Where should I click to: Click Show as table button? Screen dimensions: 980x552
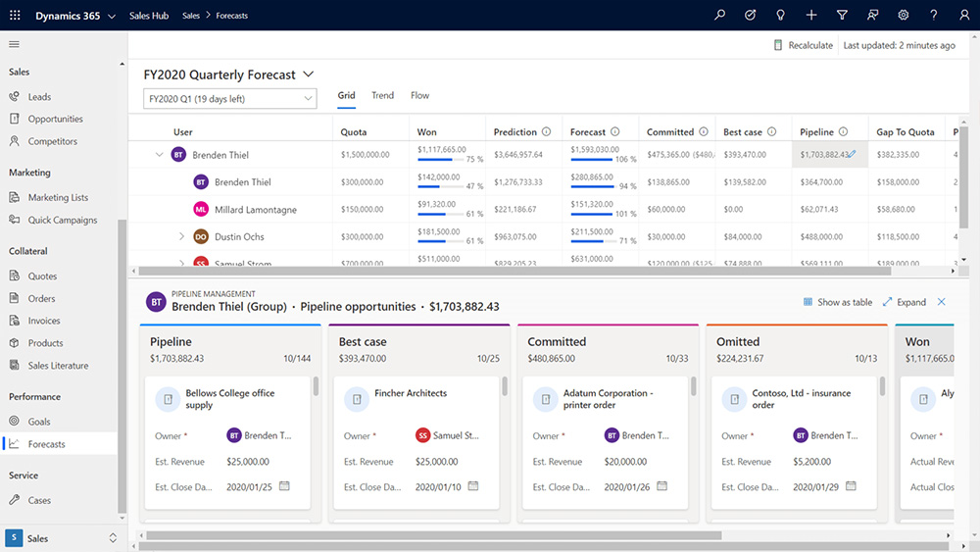pyautogui.click(x=837, y=302)
